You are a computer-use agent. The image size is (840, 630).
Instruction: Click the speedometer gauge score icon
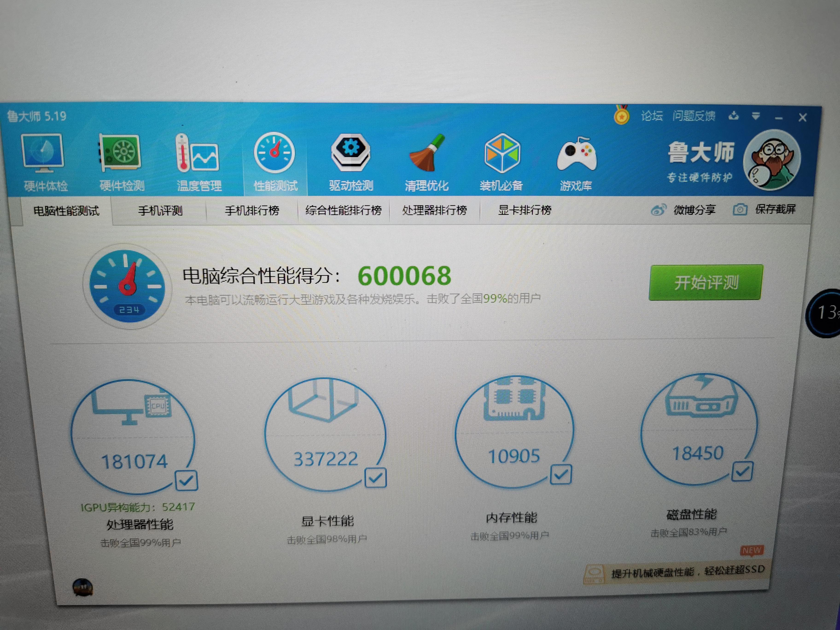[x=128, y=286]
